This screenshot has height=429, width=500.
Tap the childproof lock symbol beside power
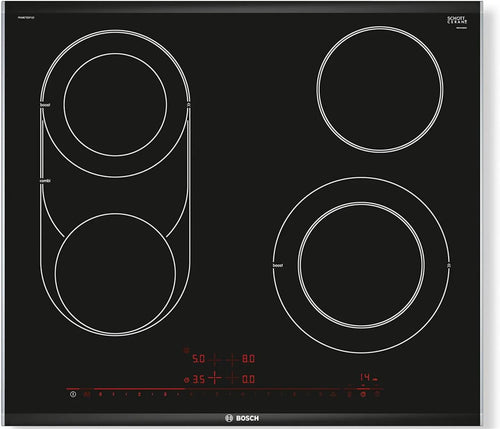[x=87, y=394]
